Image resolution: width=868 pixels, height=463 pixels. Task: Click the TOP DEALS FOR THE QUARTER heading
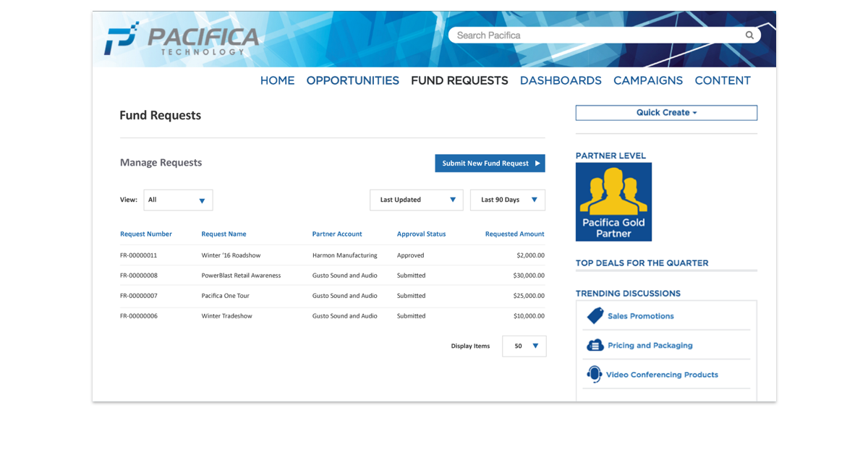point(642,263)
